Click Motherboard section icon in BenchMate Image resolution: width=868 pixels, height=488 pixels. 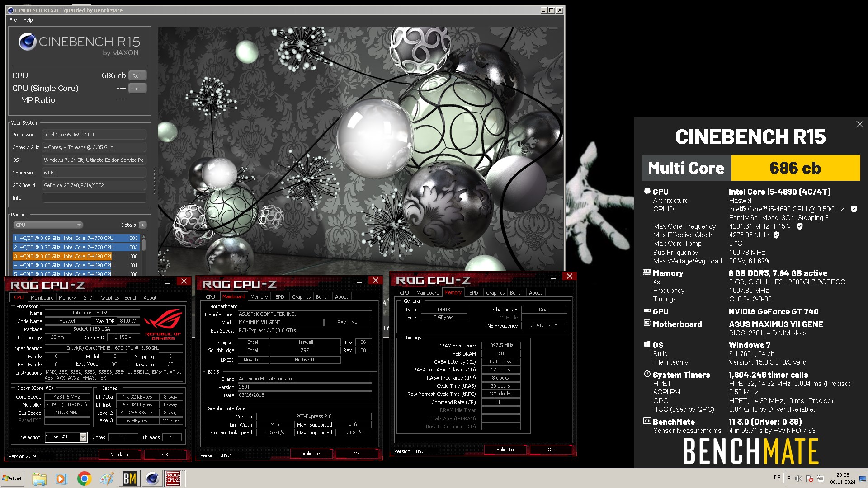647,324
